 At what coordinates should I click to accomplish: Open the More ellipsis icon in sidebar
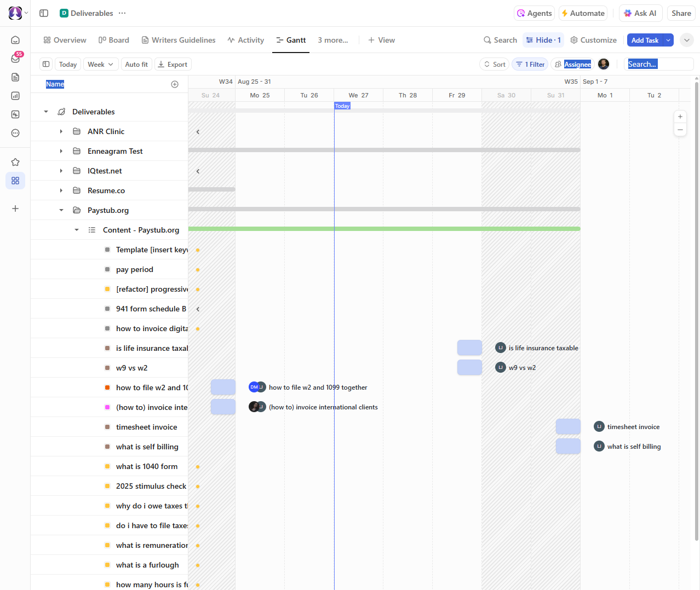[15, 133]
